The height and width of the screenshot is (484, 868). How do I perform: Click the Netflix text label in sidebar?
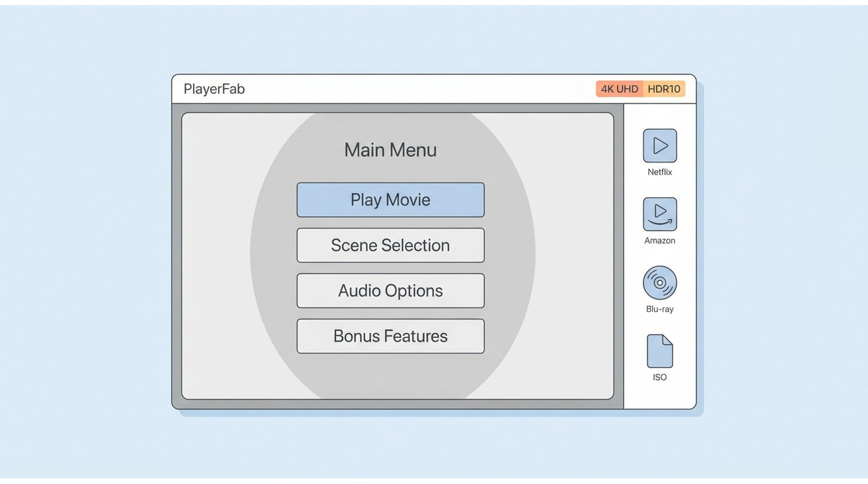[x=660, y=172]
